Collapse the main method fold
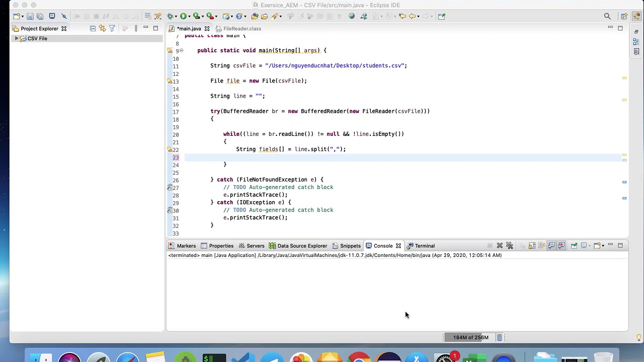The width and height of the screenshot is (644, 362). [x=181, y=50]
